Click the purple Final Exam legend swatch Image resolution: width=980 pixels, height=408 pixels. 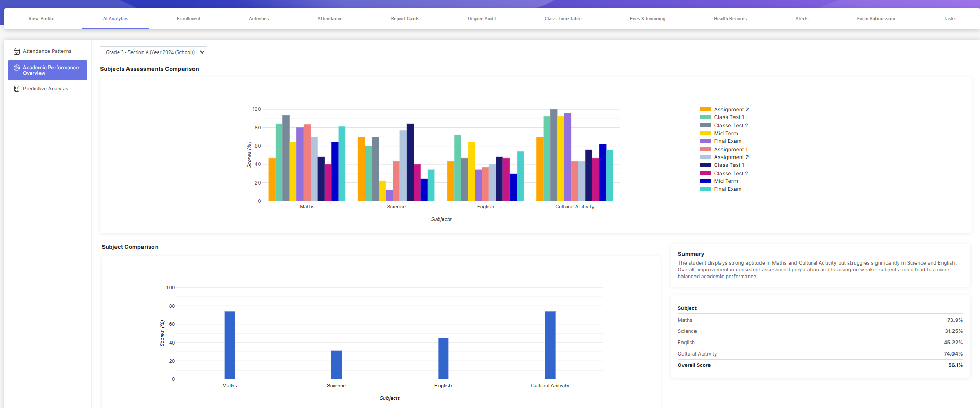point(705,141)
